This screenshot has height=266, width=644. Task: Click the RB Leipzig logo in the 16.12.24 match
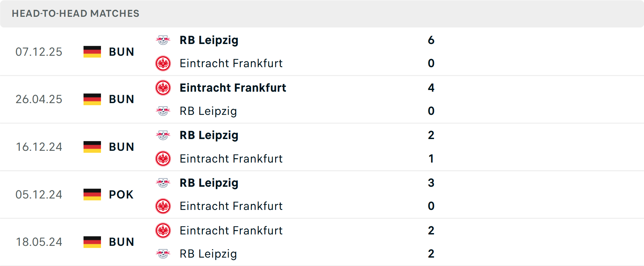[163, 135]
